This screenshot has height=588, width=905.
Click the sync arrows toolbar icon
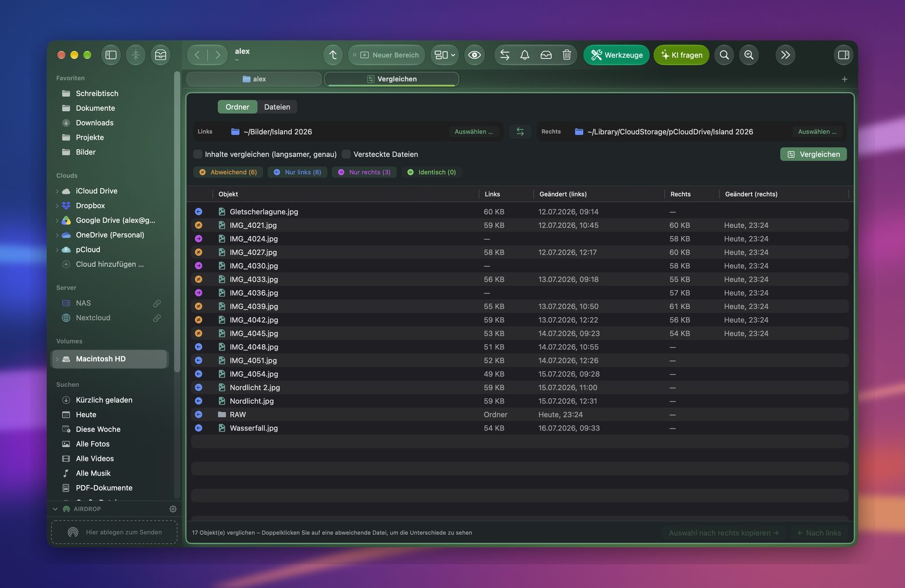pyautogui.click(x=505, y=55)
